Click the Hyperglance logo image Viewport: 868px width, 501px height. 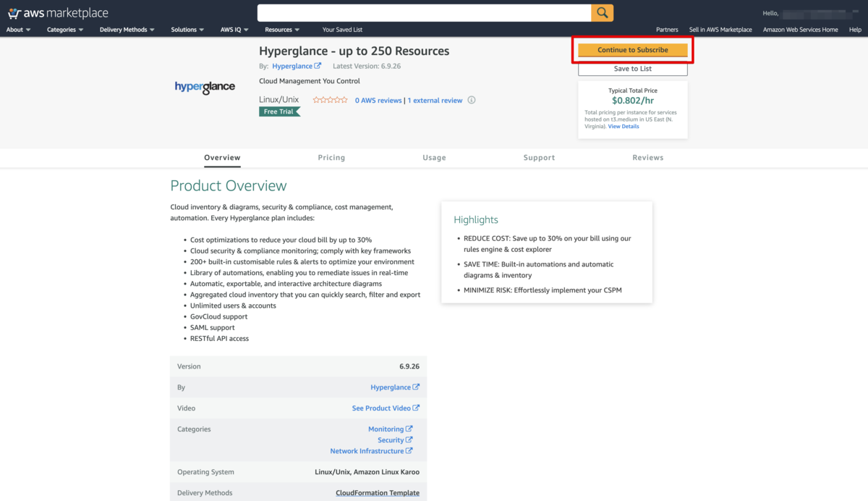[x=205, y=87]
